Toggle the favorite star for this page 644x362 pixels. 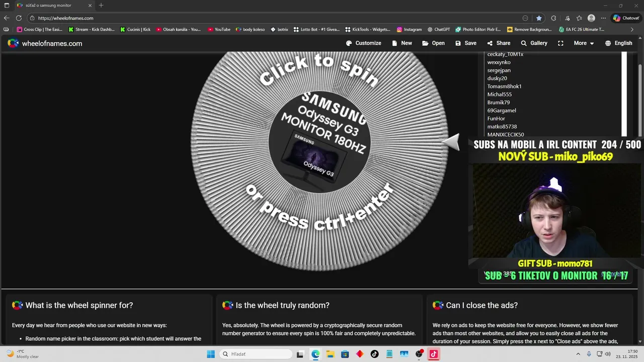coord(539,18)
